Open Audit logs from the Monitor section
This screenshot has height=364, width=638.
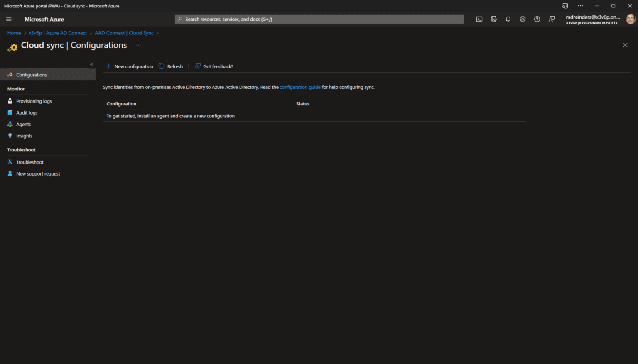(x=27, y=112)
